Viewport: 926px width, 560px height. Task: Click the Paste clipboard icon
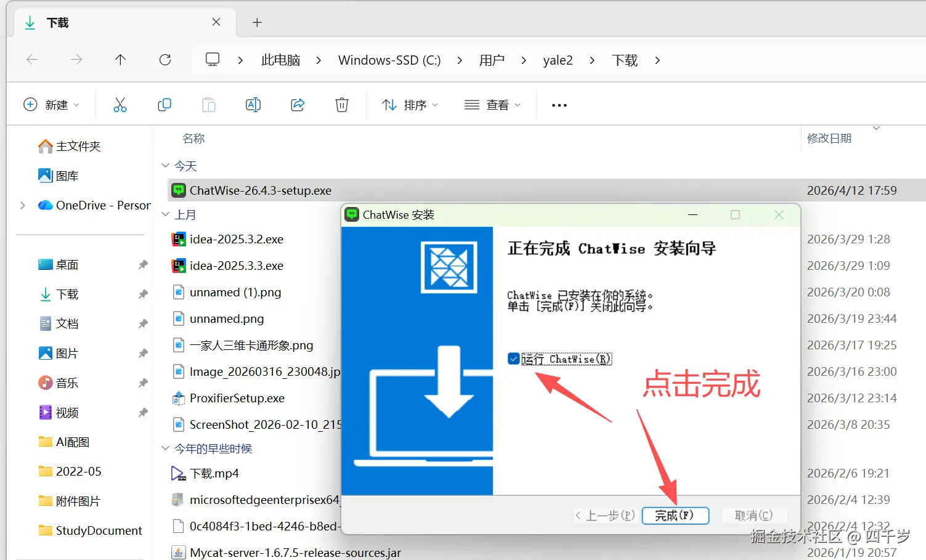click(209, 105)
